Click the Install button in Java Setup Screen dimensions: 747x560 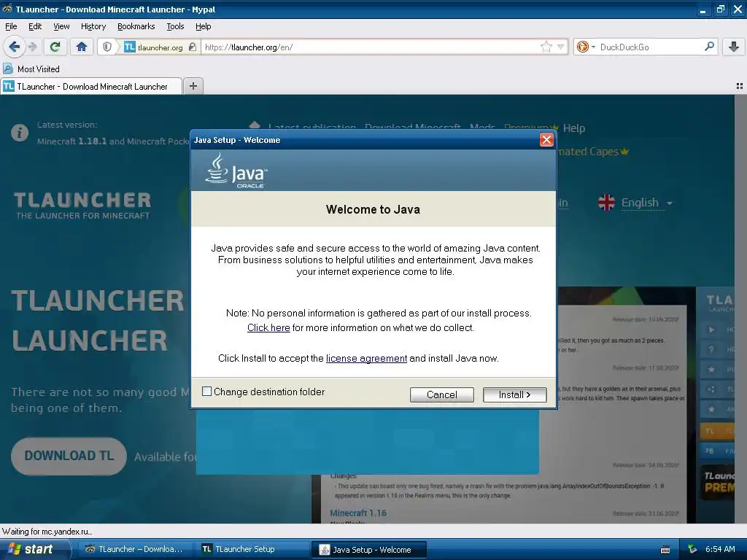pos(514,394)
